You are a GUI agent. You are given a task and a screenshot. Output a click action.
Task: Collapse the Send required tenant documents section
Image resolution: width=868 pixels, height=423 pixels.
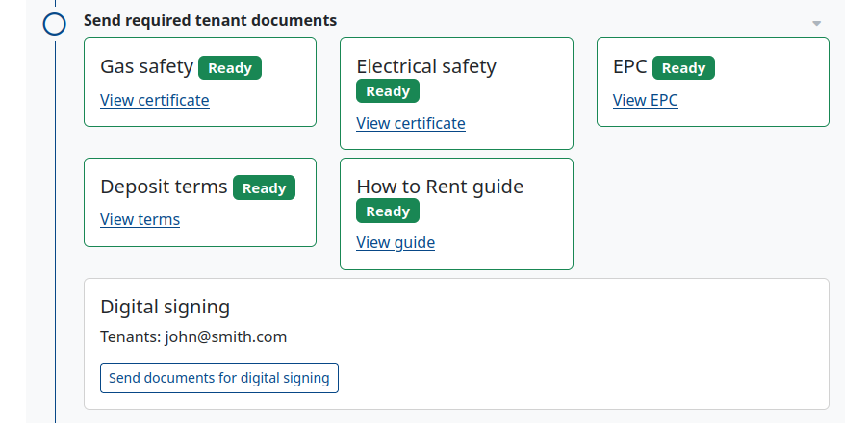[x=816, y=23]
